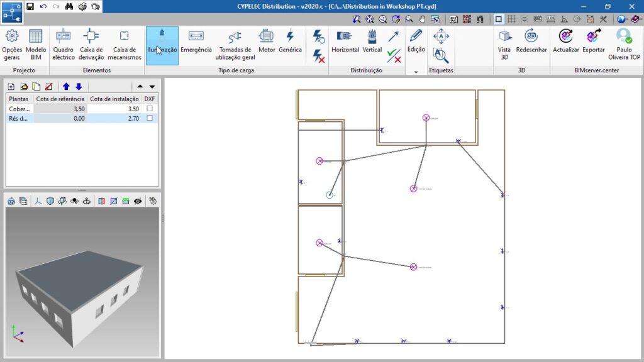This screenshot has width=644, height=362.
Task: Select the Rés d... floor row
Action: pyautogui.click(x=19, y=118)
